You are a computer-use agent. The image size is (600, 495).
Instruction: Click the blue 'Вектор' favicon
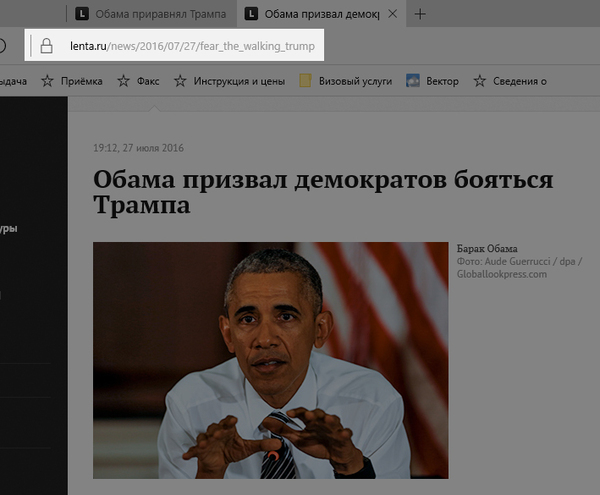(412, 81)
